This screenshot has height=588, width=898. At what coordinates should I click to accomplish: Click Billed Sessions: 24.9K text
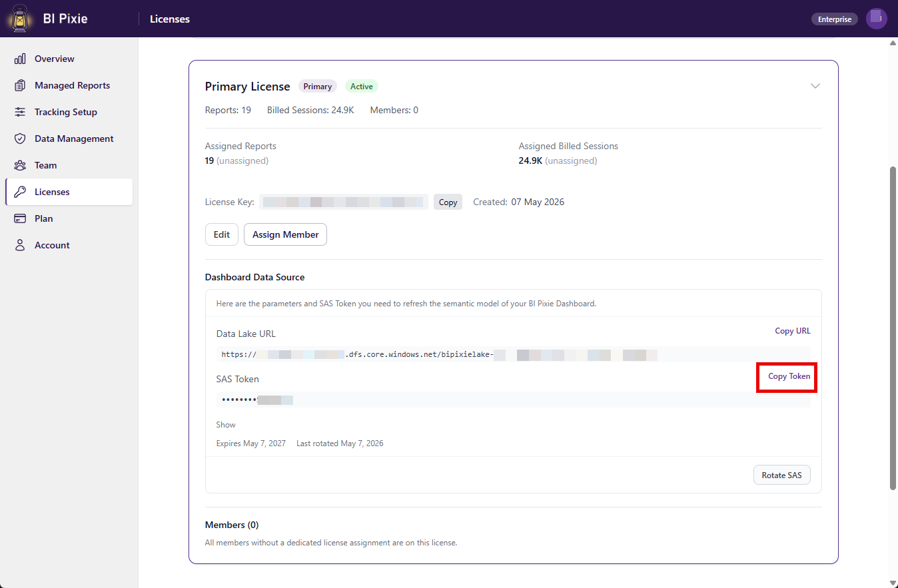310,111
